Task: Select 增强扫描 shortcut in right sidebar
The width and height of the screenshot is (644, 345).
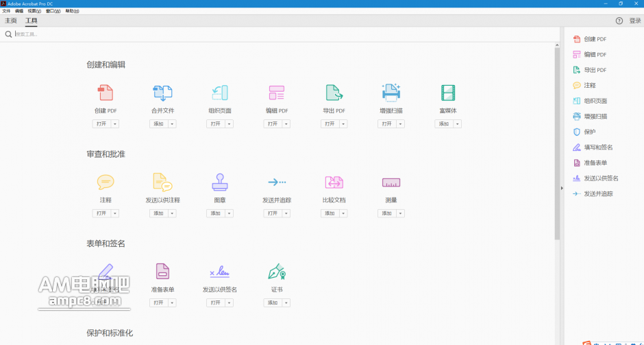Action: point(590,117)
